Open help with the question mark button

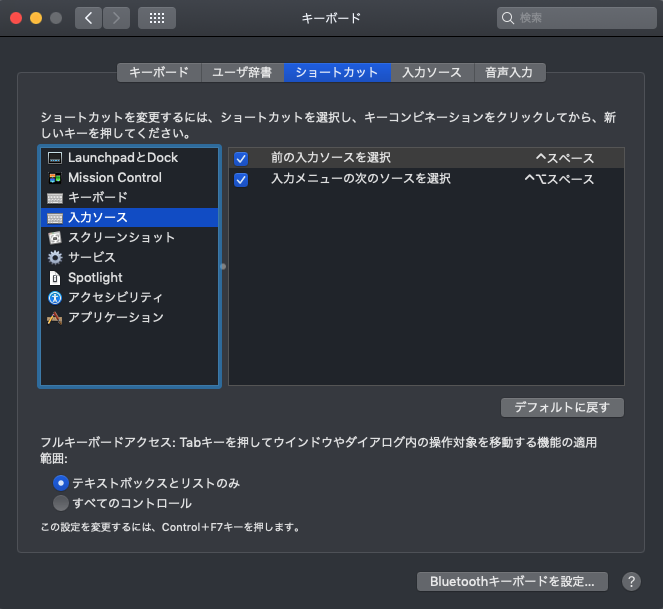[631, 582]
